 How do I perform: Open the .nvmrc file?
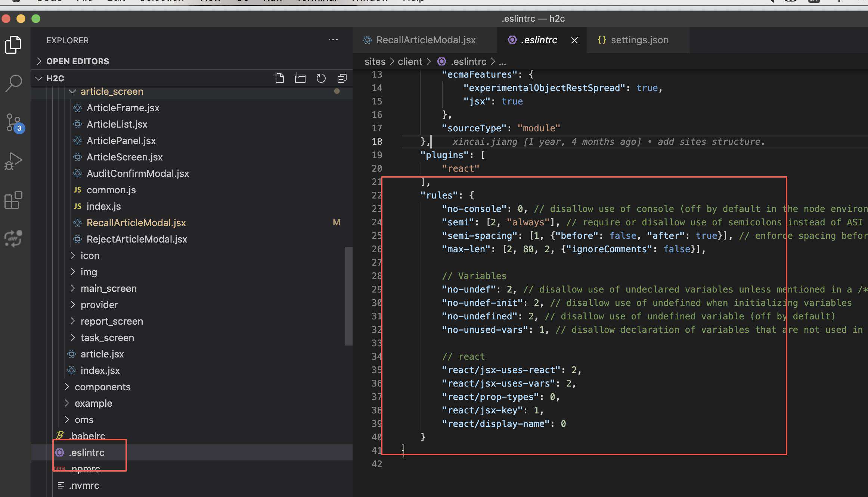[84, 485]
